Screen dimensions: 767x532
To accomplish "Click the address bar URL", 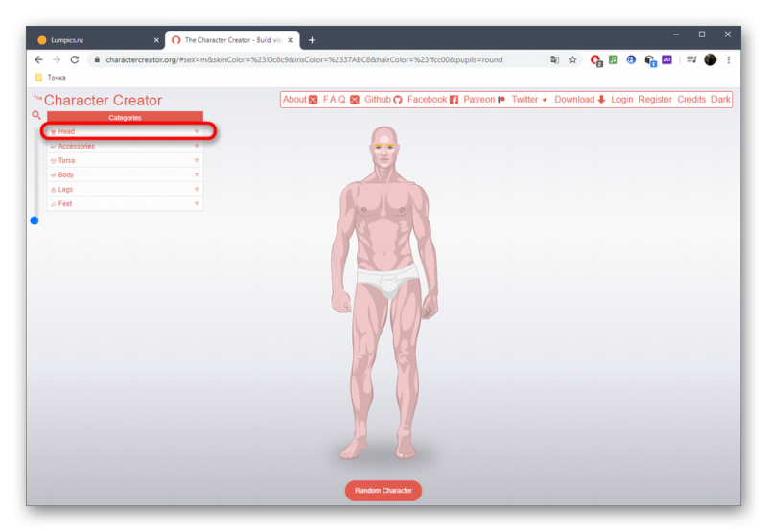I will [304, 59].
